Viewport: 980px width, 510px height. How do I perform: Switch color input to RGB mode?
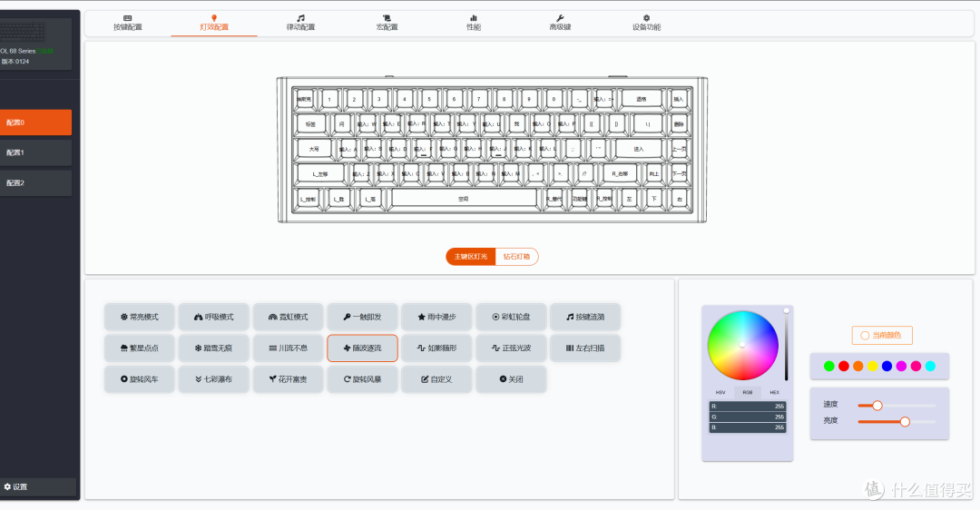[x=748, y=393]
